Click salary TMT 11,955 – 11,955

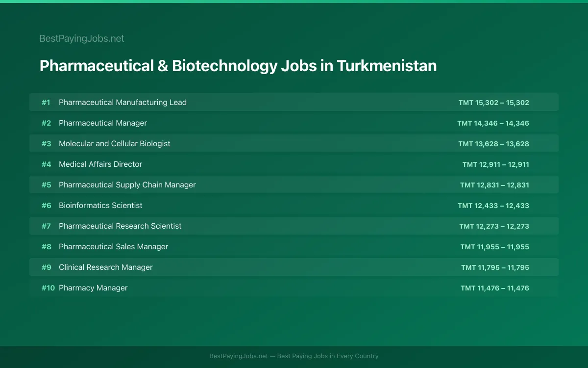pos(495,247)
